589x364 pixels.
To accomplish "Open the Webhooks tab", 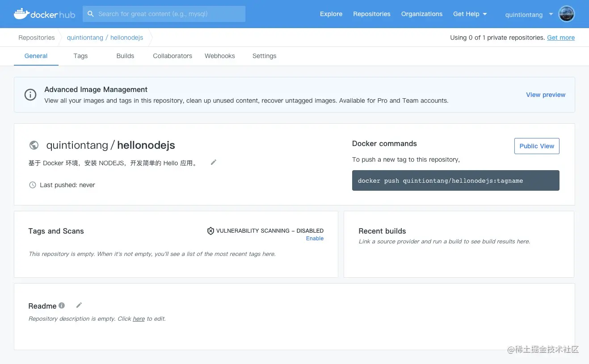I will point(220,56).
